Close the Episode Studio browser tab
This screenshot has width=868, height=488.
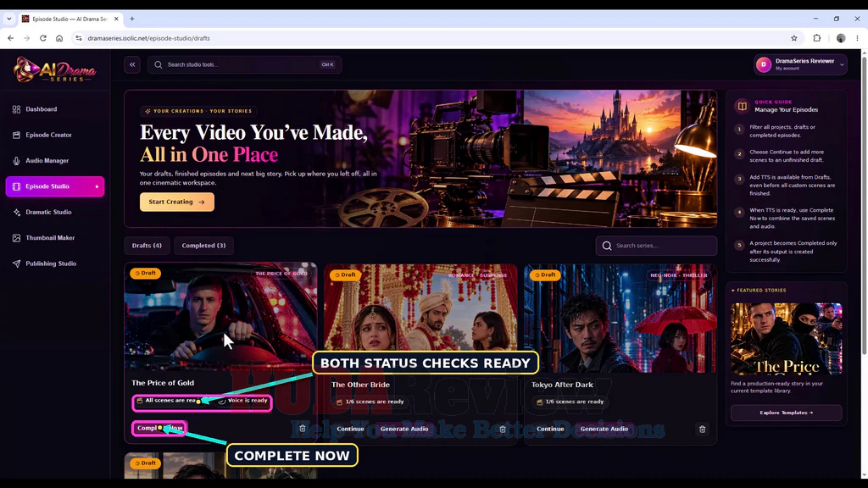tap(116, 19)
